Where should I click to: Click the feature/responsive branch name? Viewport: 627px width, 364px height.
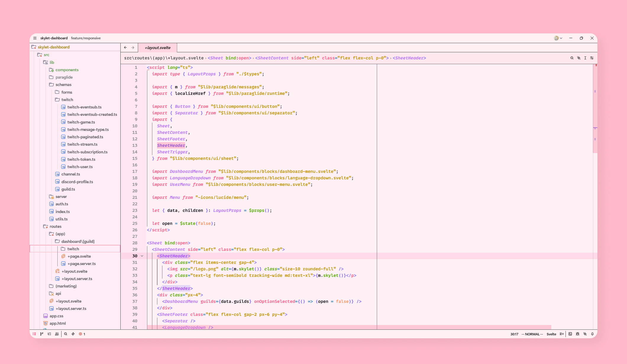[86, 38]
